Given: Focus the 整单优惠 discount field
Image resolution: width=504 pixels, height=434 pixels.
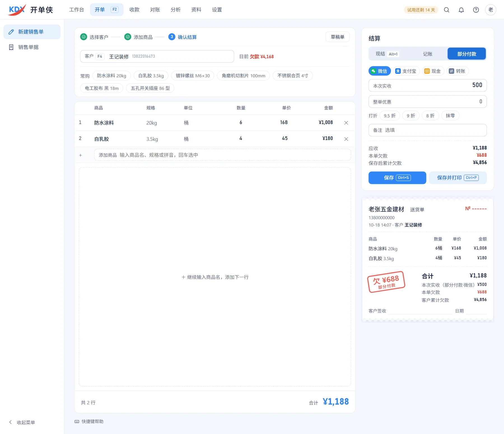Looking at the screenshot, I should (x=428, y=102).
